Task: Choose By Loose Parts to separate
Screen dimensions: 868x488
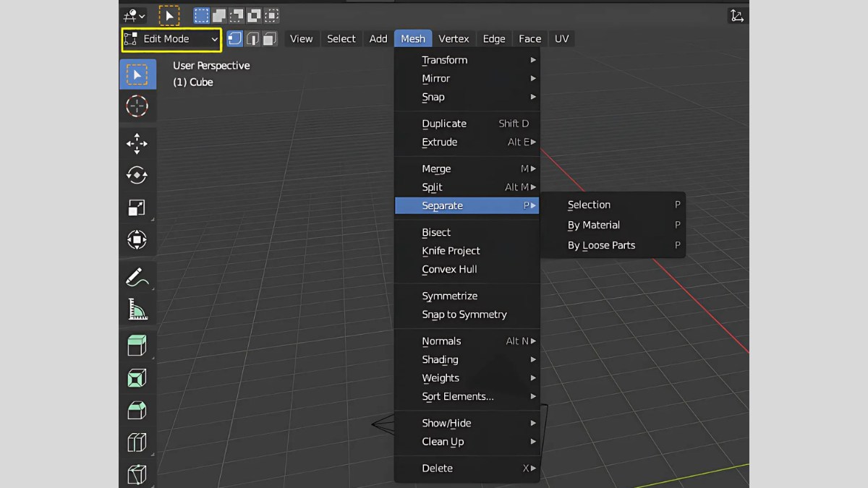Action: coord(613,246)
